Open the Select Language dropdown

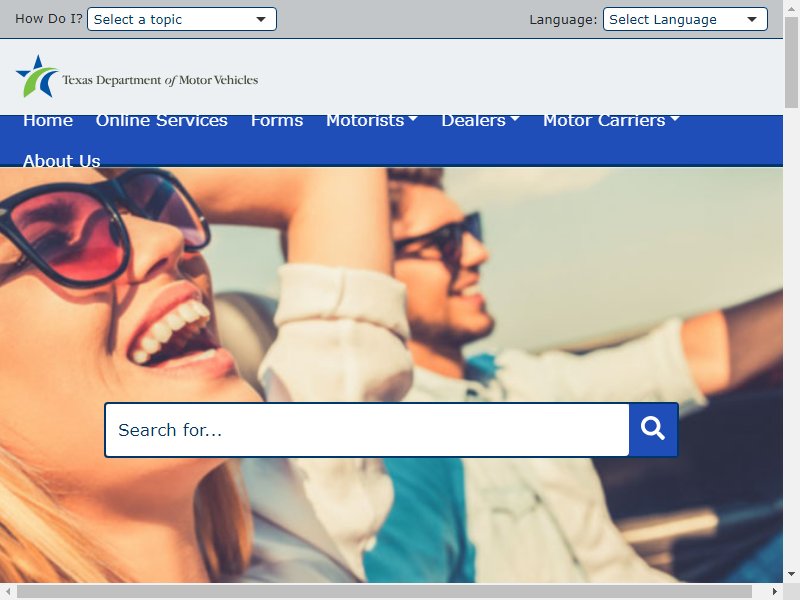[685, 19]
